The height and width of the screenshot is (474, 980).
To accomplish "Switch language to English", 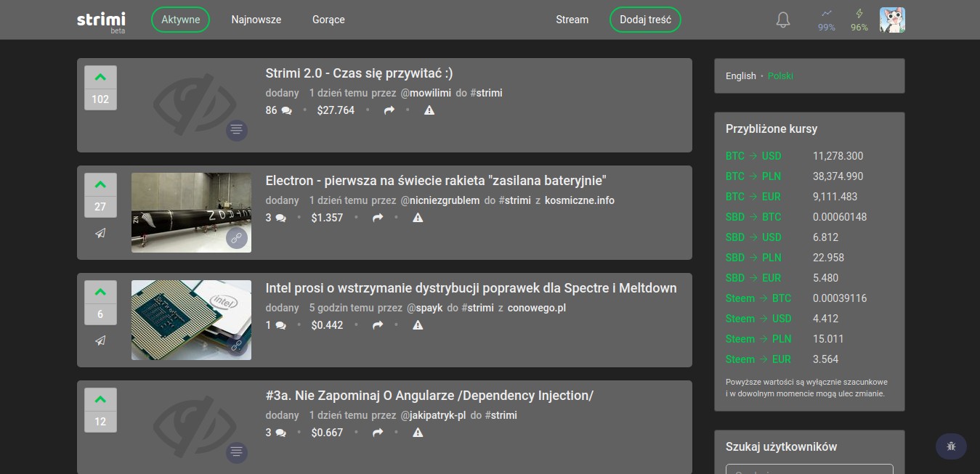I will (x=741, y=75).
